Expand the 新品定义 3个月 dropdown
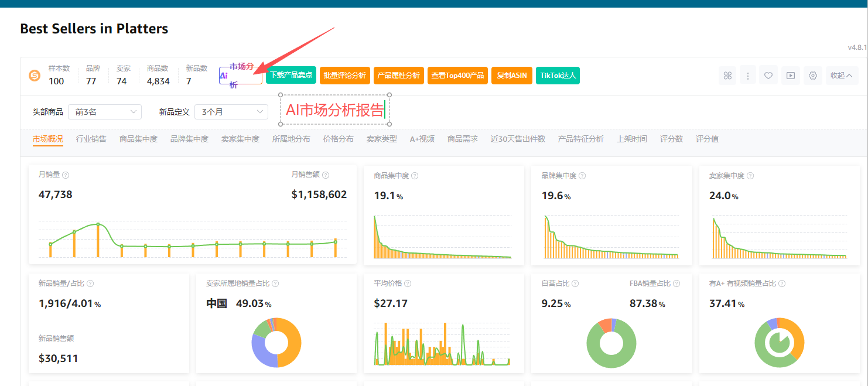Screen dimensions: 868x386 231,112
